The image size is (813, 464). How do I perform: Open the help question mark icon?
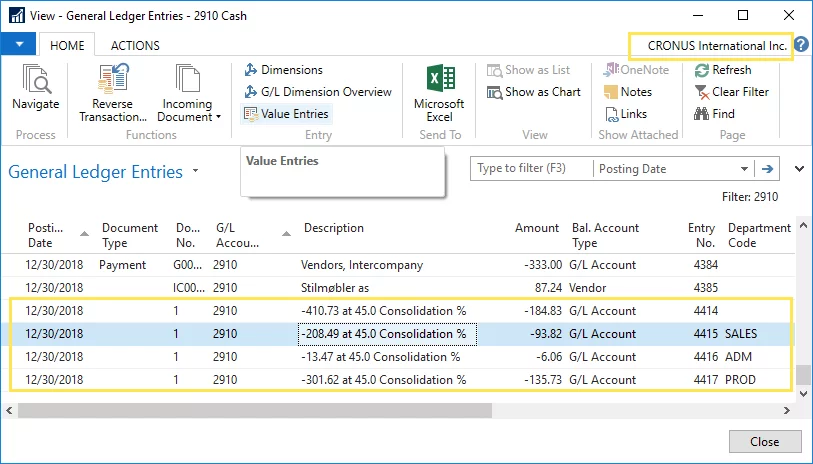click(x=801, y=46)
